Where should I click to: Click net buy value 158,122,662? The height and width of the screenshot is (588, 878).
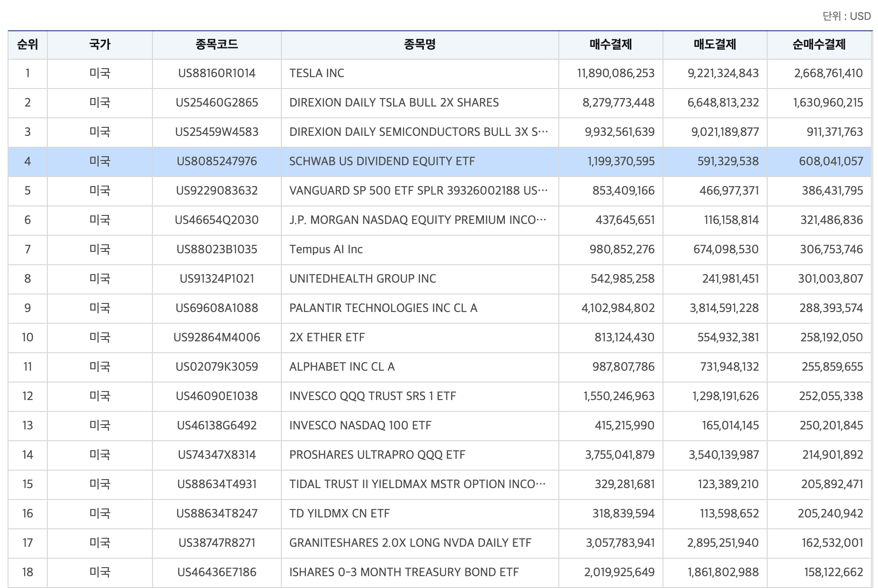tap(833, 572)
